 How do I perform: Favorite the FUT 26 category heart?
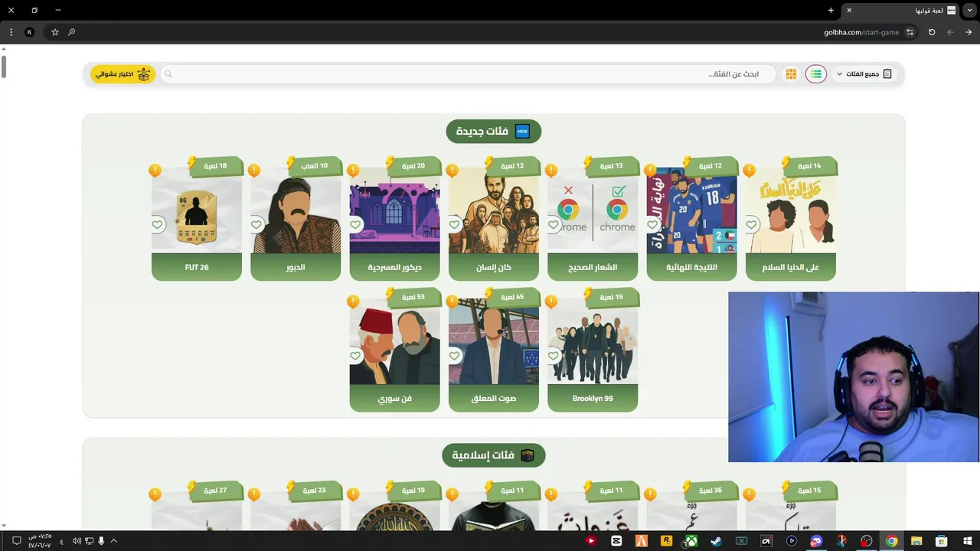[x=157, y=224]
